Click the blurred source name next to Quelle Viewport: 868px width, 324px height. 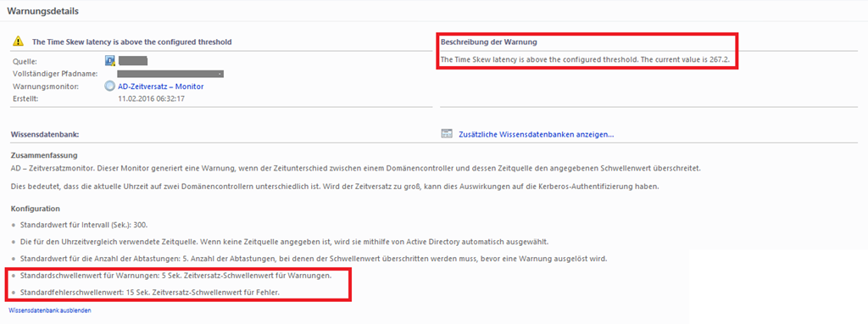[x=133, y=60]
